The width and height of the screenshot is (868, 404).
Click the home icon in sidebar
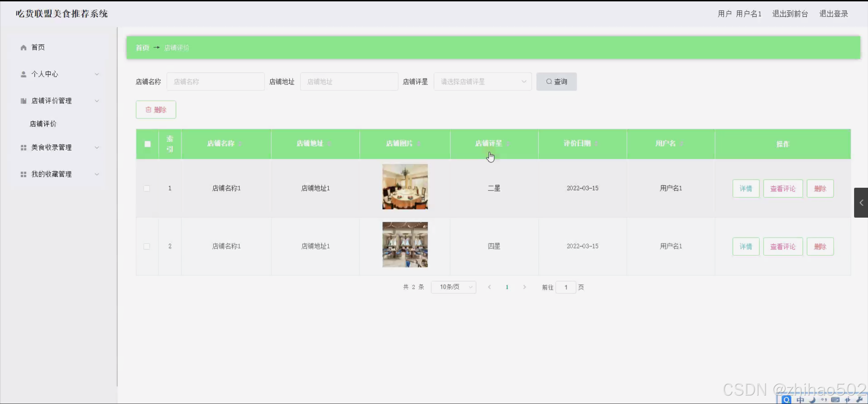(x=23, y=48)
